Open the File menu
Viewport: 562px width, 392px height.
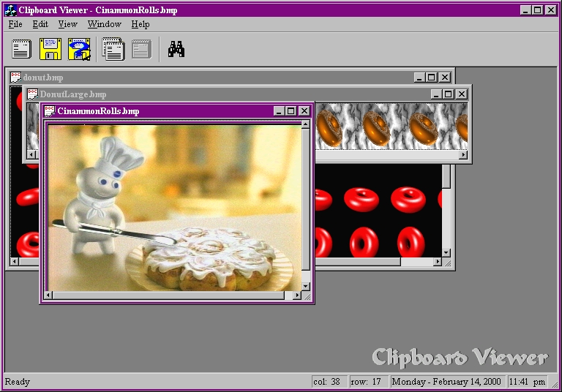(x=15, y=24)
